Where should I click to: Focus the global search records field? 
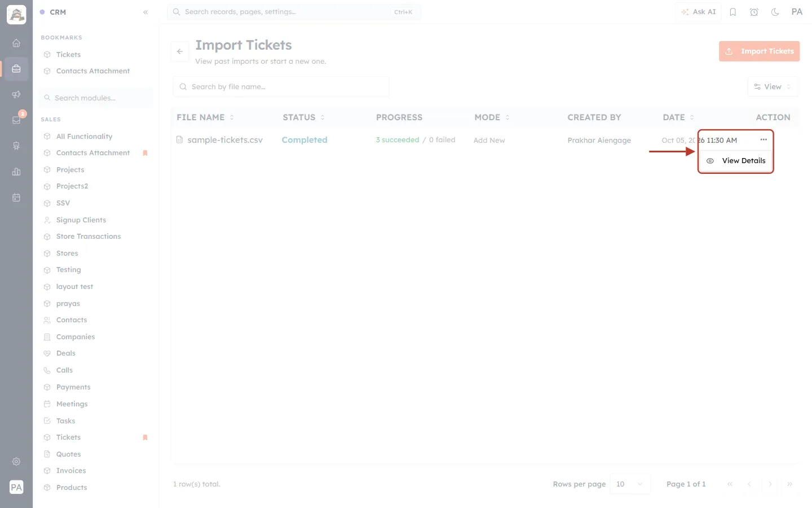[x=294, y=12]
